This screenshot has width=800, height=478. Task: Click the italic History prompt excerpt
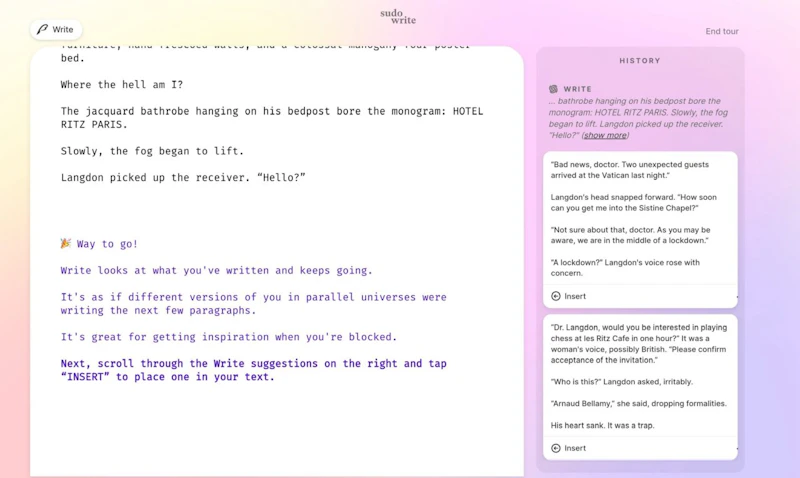pyautogui.click(x=638, y=118)
